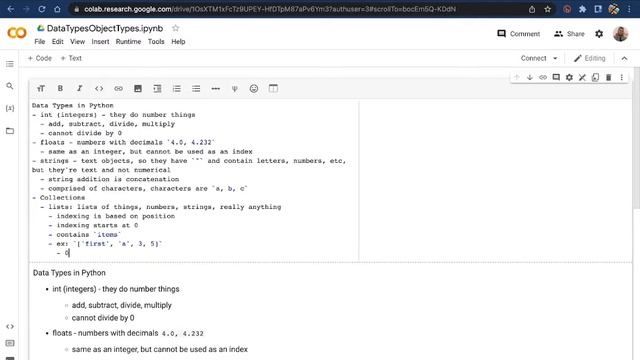The width and height of the screenshot is (640, 360).
Task: Add a comment to the cell
Action: [556, 77]
